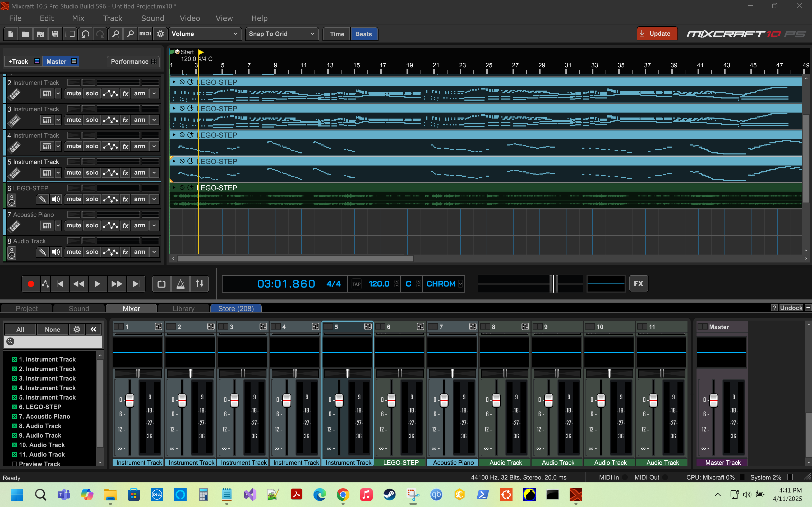Open piano keyboard icon on track 2

pos(47,93)
